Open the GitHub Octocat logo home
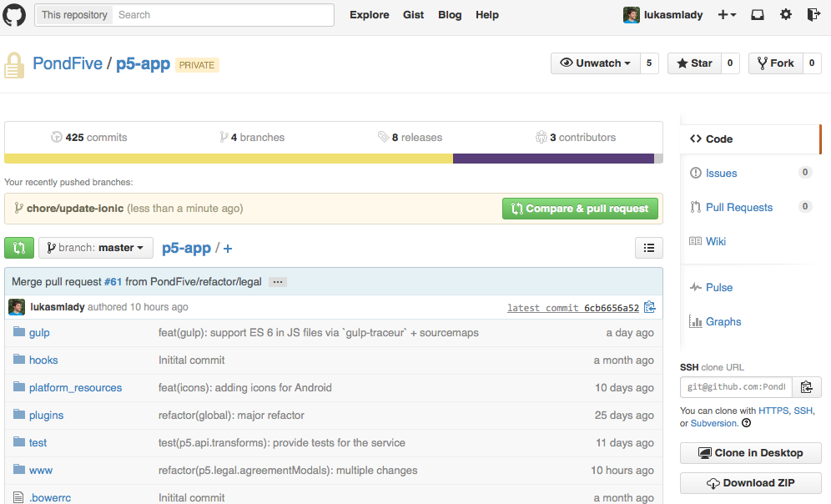Screen dimensions: 831x504 14,15
